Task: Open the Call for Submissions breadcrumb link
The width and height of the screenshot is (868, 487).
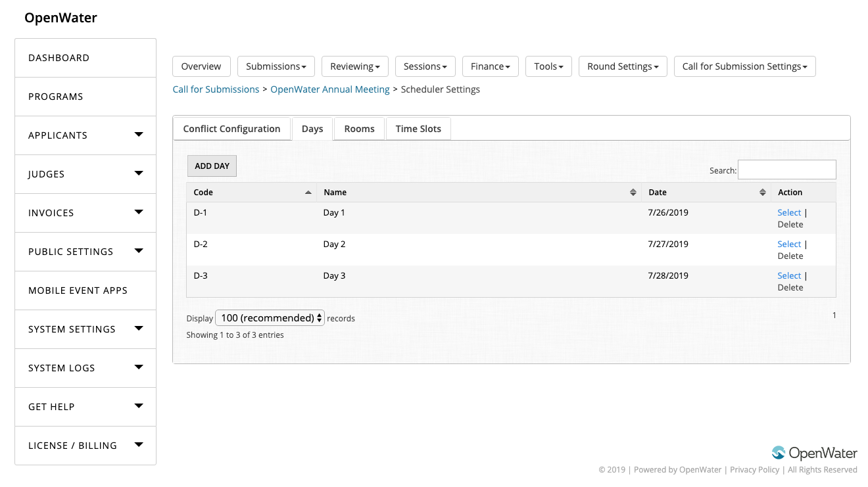Action: point(216,89)
